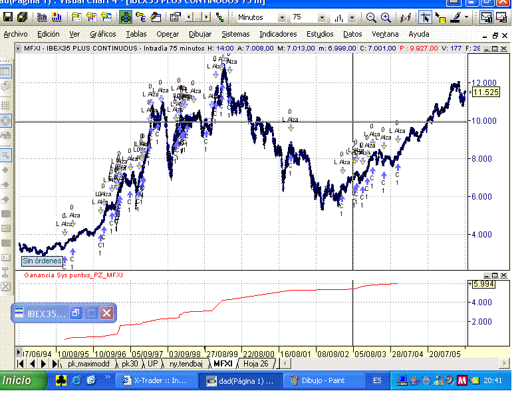Click the bars with red X icon

[405, 17]
